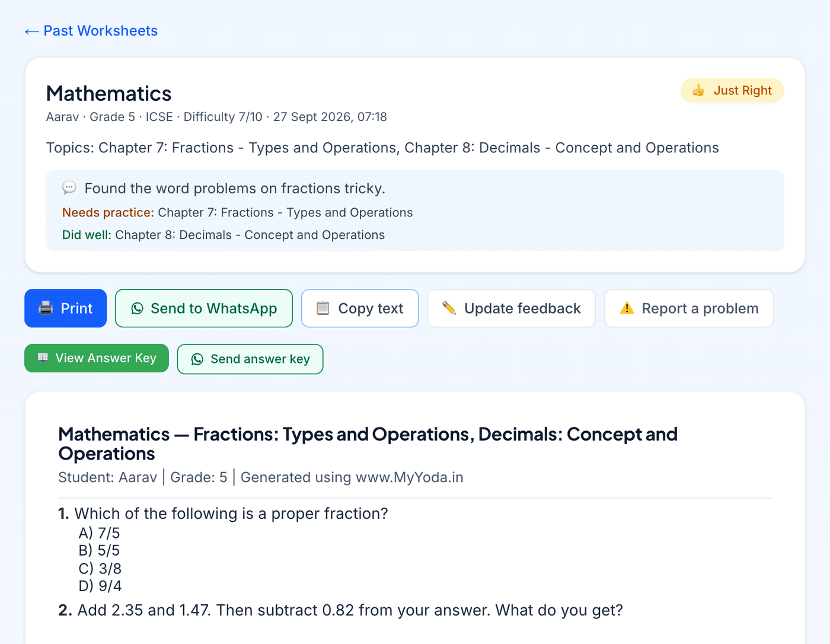
Task: Copy worksheet text
Action: pyautogui.click(x=360, y=308)
